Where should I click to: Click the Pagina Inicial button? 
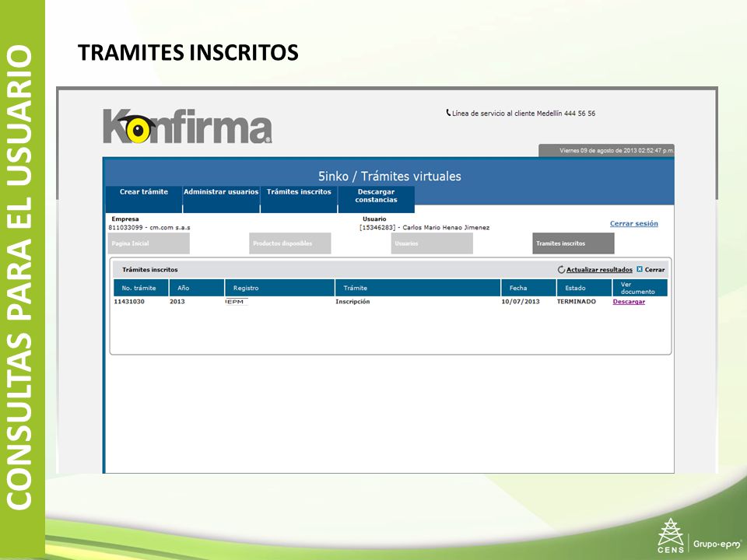[149, 243]
